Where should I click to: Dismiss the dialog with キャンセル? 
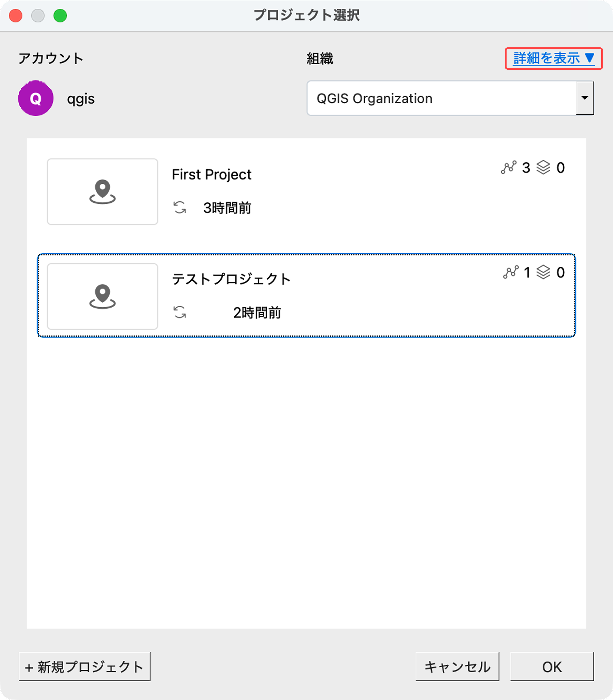[457, 667]
